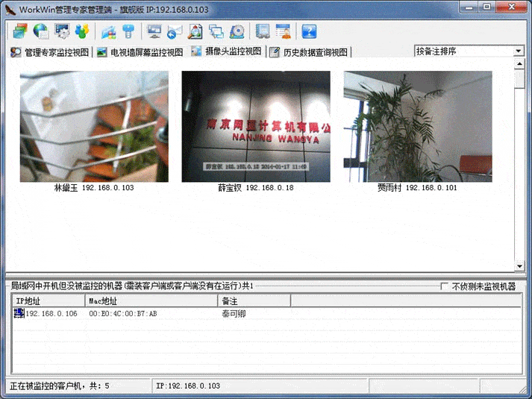Click the notepad icon on 历史数据查询视图 tab
This screenshot has width=532, height=399.
(275, 52)
